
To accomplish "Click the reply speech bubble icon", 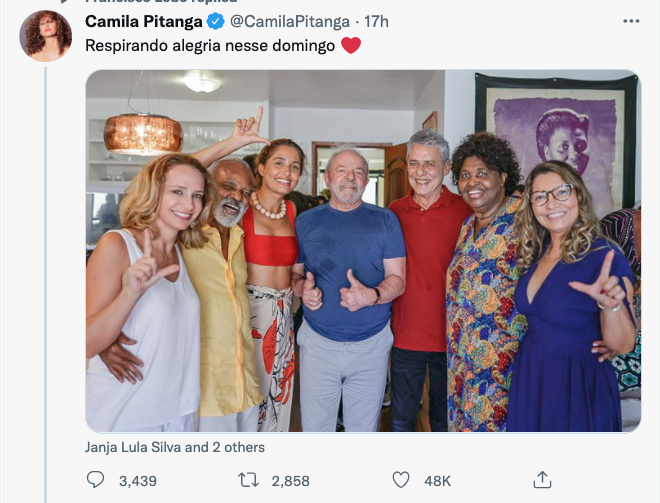I will click(95, 480).
